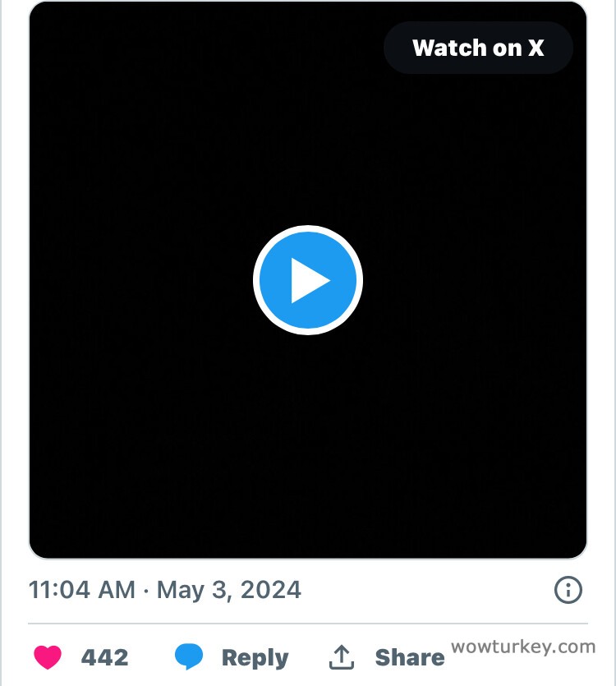This screenshot has width=616, height=686.
Task: Click the letter X in Watch on X
Action: [x=536, y=48]
